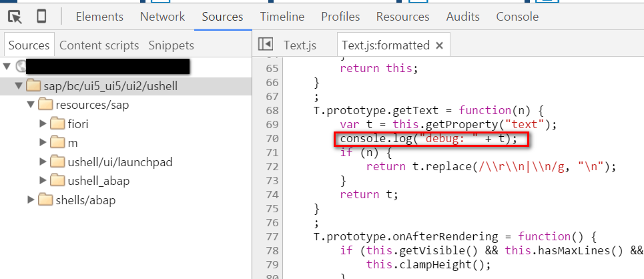This screenshot has height=279, width=644.
Task: Switch to the Sources panel tab
Action: tap(223, 17)
